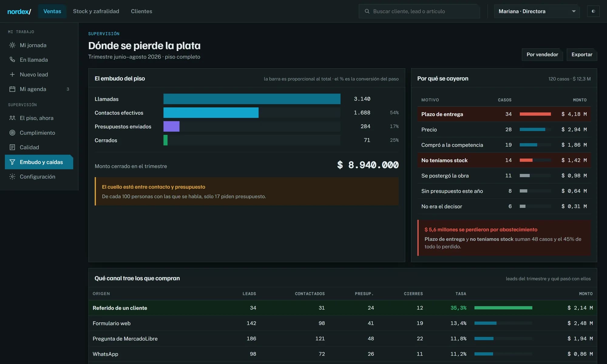Click the Motivo column header
This screenshot has height=364, width=607.
(430, 100)
